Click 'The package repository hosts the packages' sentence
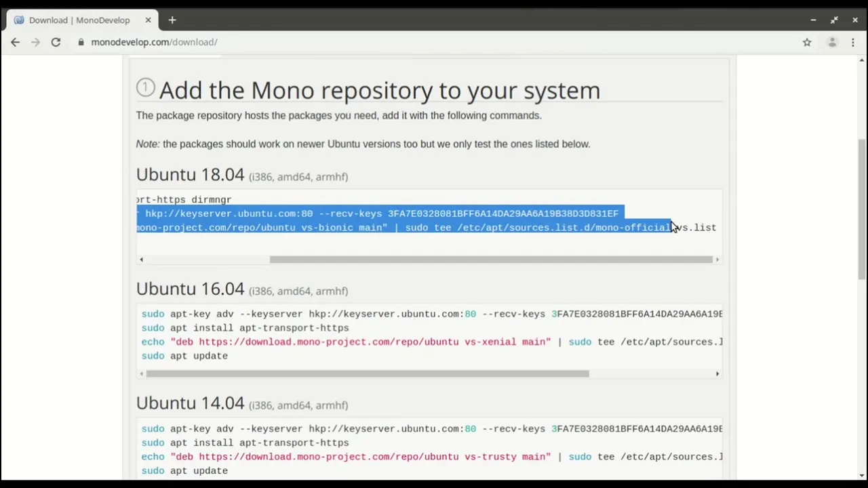This screenshot has height=488, width=868. pyautogui.click(x=338, y=115)
